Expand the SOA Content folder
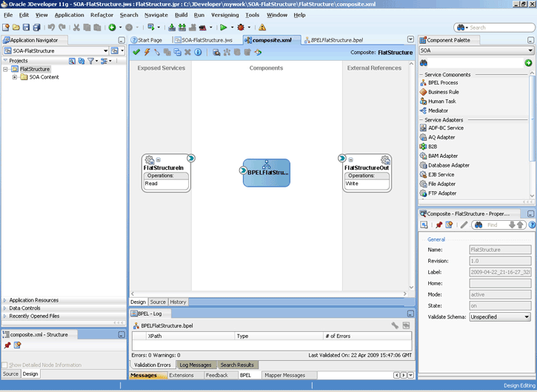The height and width of the screenshot is (392, 537). click(16, 77)
